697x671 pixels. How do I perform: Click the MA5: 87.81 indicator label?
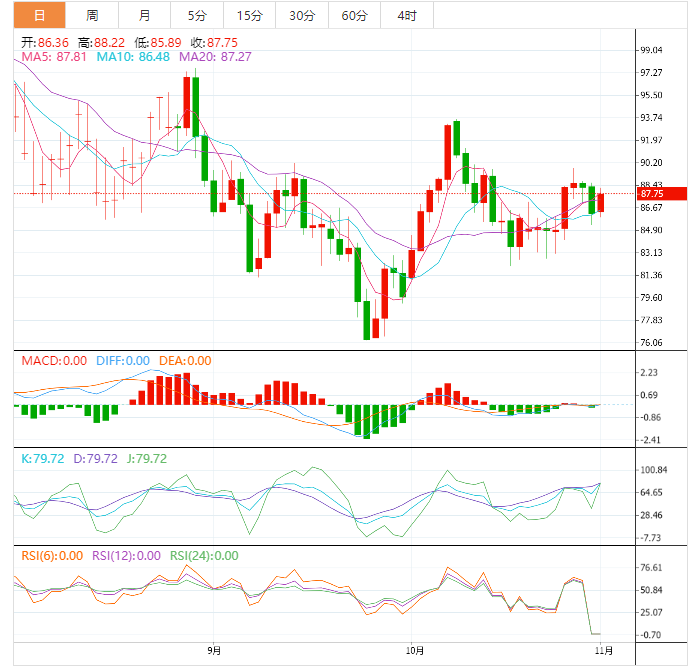click(x=56, y=57)
